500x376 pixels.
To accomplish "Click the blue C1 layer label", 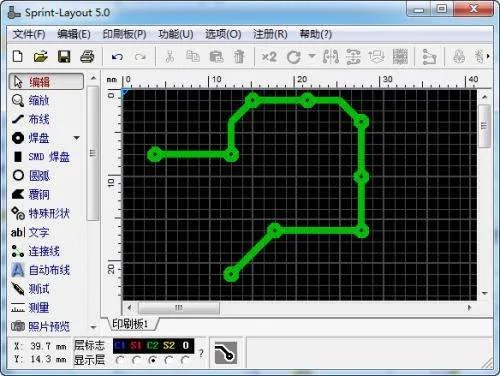I will pos(120,346).
